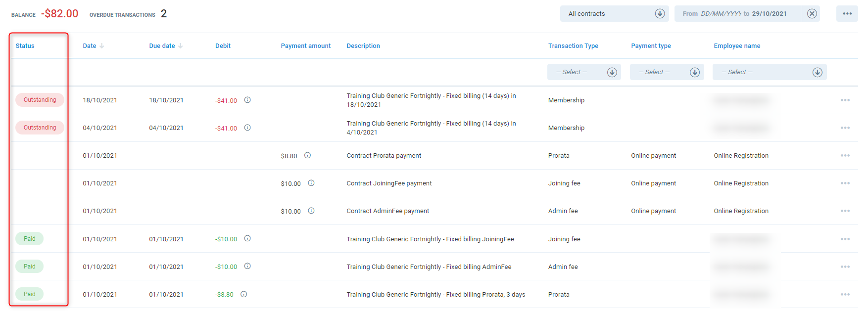
Task: Click the From date input field
Action: click(x=721, y=14)
